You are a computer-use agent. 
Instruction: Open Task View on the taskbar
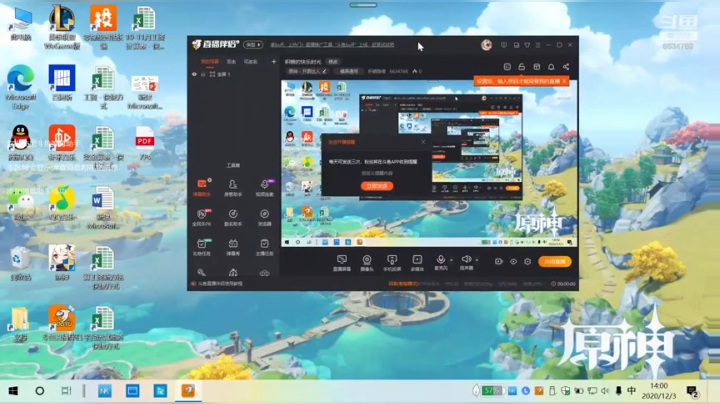pyautogui.click(x=67, y=391)
